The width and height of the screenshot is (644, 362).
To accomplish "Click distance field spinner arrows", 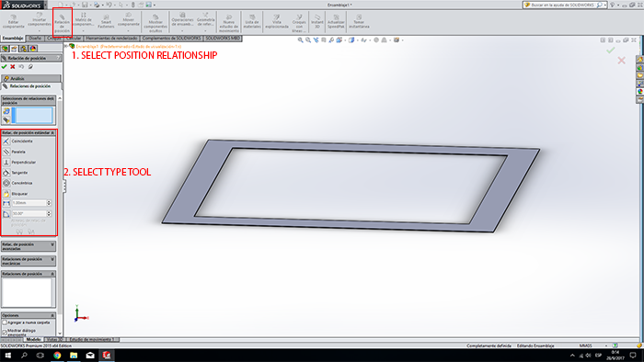I will pos(49,203).
